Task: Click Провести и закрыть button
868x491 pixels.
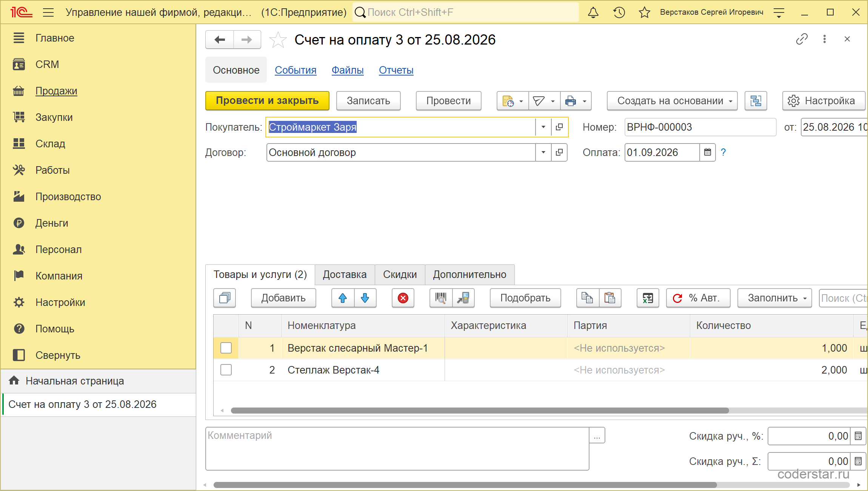Action: (267, 101)
